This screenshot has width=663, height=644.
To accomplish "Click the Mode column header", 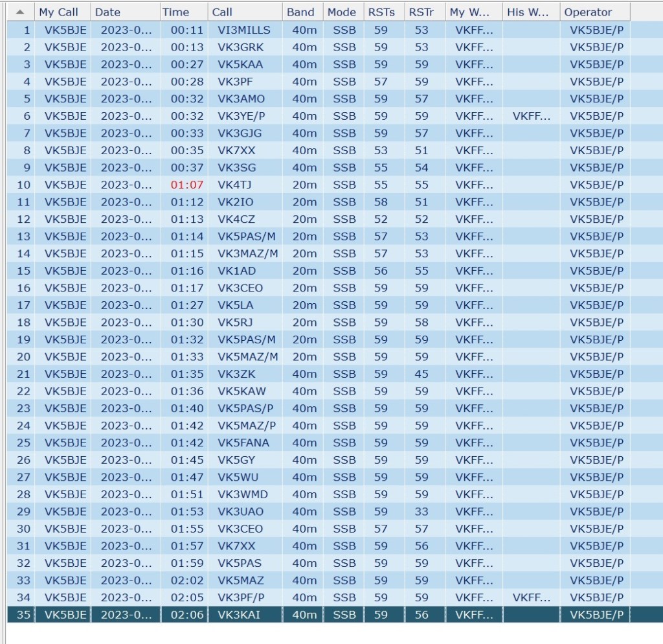I will 341,12.
